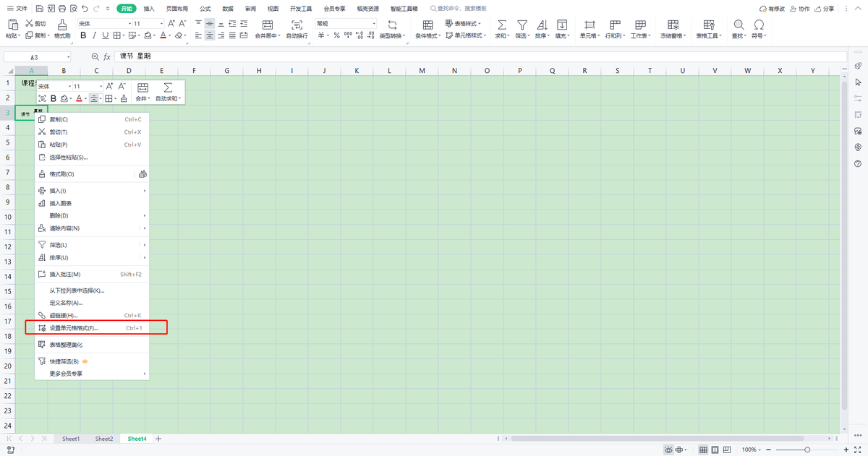Toggle Italic formatting in the ribbon
The image size is (868, 456).
[x=94, y=35]
